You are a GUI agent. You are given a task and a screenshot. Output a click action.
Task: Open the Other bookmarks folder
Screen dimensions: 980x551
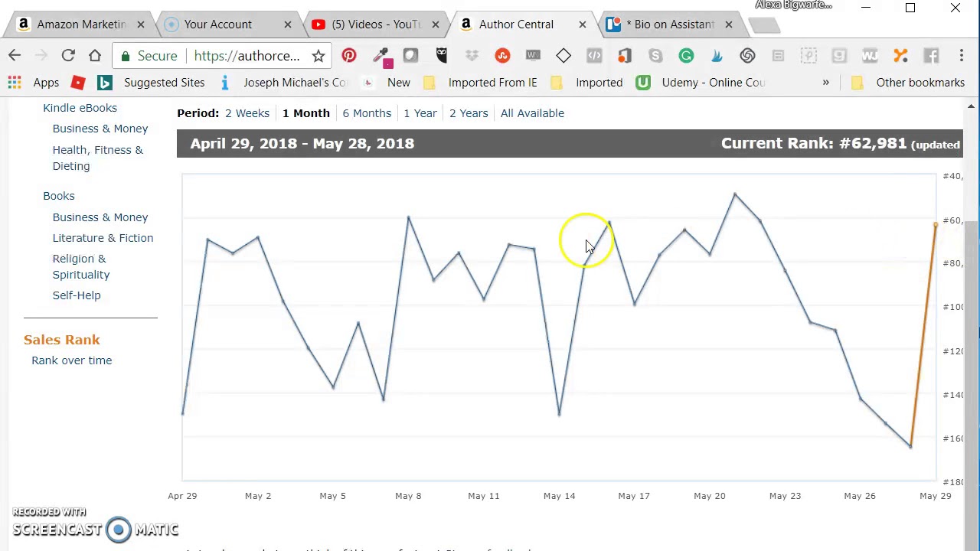[907, 82]
